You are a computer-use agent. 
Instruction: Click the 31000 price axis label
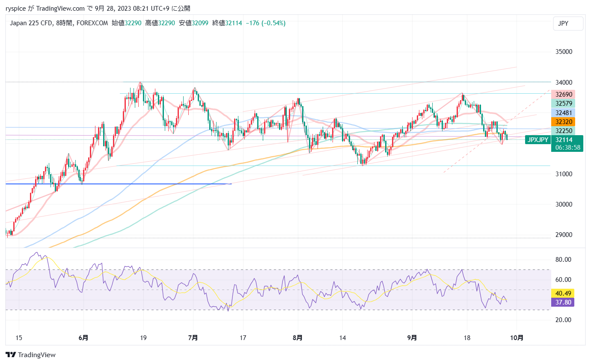click(563, 174)
